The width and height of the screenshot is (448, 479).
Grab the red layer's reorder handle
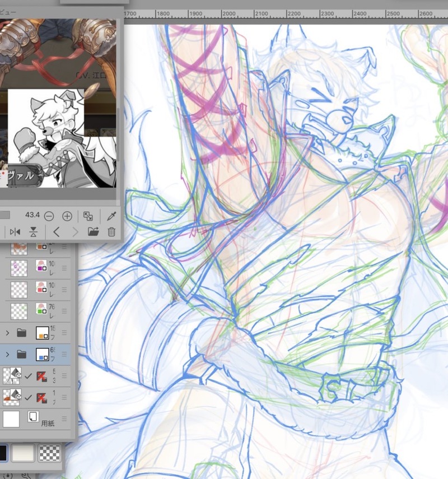(x=64, y=289)
